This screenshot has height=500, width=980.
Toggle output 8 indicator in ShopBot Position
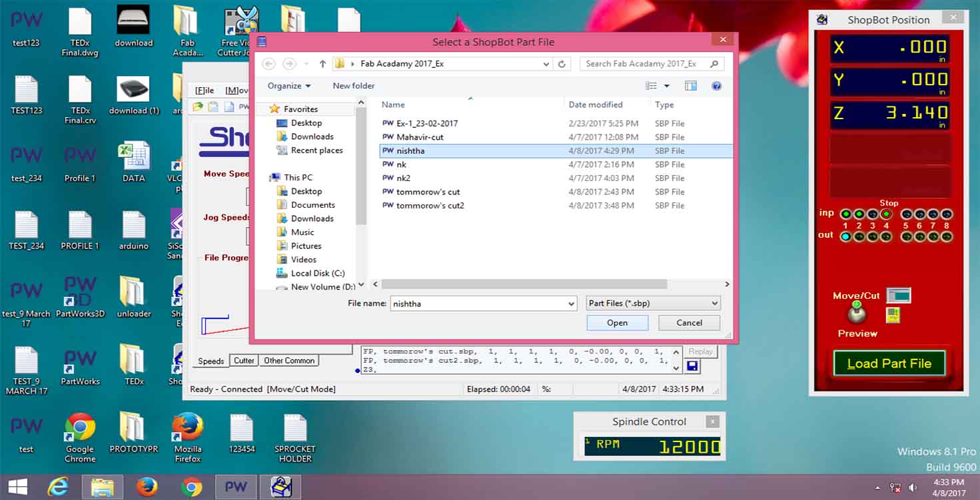pyautogui.click(x=946, y=236)
